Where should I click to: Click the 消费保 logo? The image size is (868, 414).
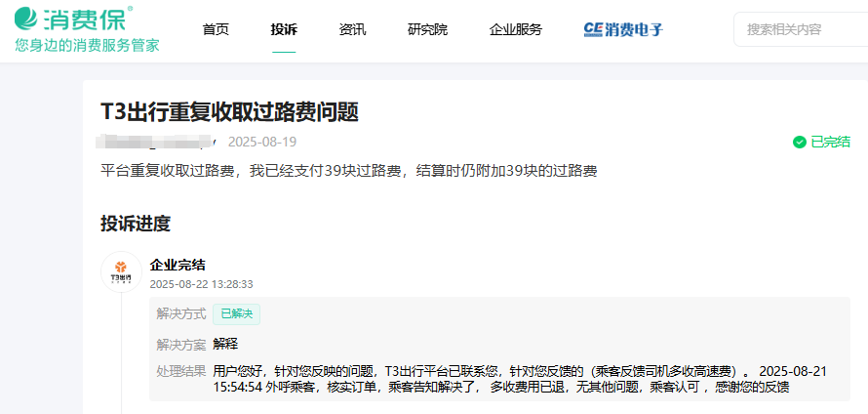[x=73, y=19]
